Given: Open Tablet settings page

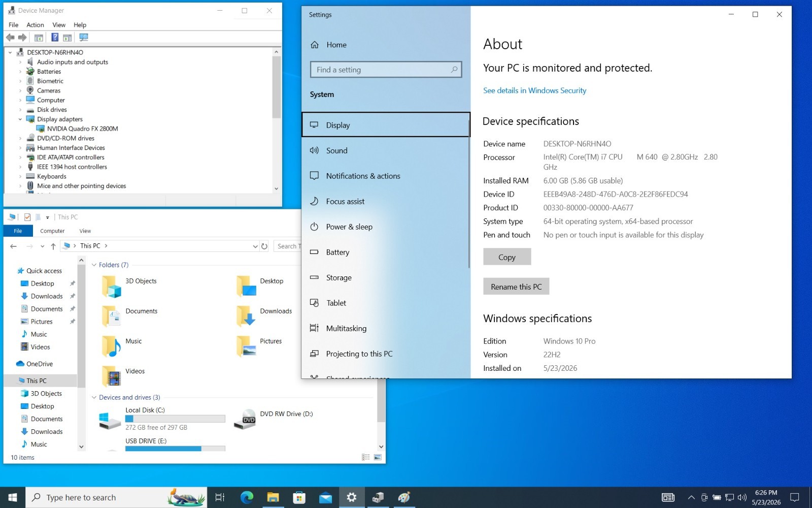Looking at the screenshot, I should point(386,303).
